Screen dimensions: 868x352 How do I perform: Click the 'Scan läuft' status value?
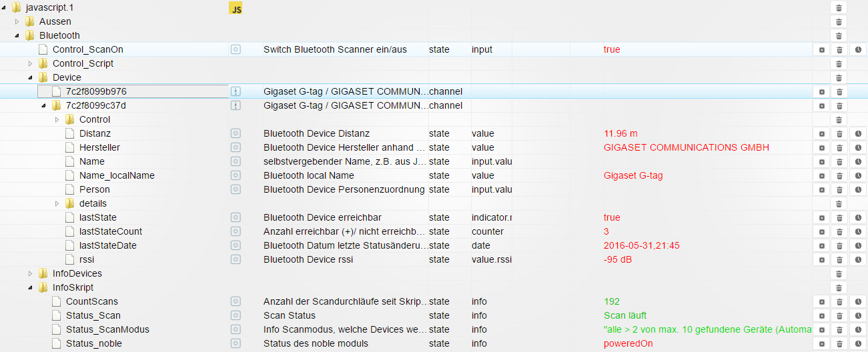pyautogui.click(x=625, y=315)
